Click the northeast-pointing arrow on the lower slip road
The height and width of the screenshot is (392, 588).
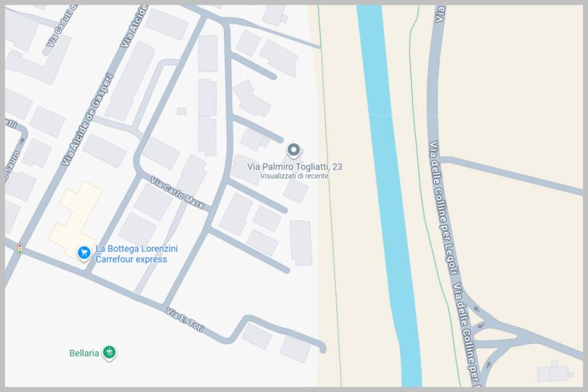pos(488,364)
